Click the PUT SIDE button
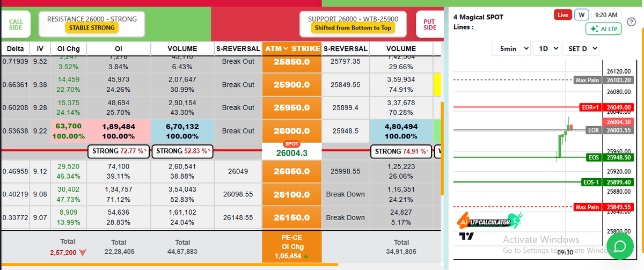 [x=429, y=24]
